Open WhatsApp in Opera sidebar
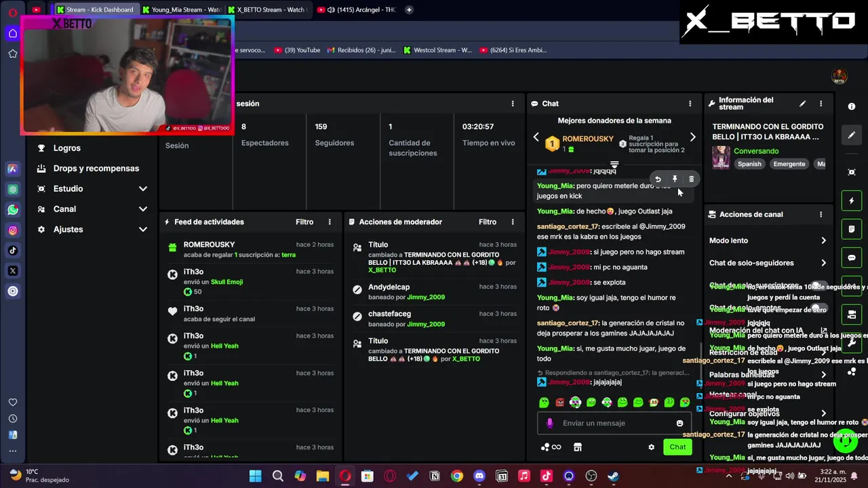 point(13,210)
